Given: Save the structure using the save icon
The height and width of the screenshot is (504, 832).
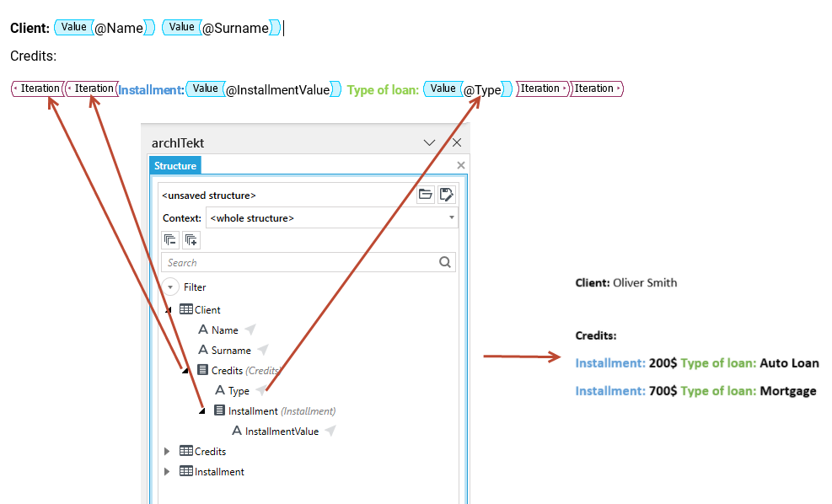Looking at the screenshot, I should (x=446, y=195).
